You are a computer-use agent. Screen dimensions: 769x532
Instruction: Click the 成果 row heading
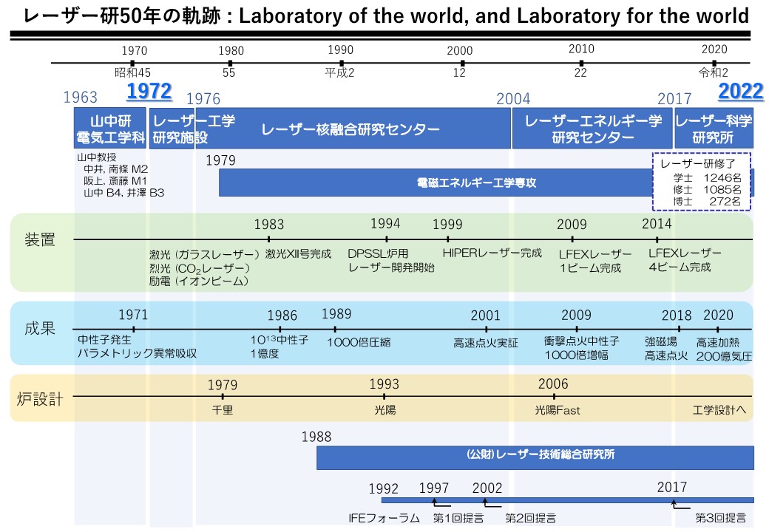tap(40, 328)
